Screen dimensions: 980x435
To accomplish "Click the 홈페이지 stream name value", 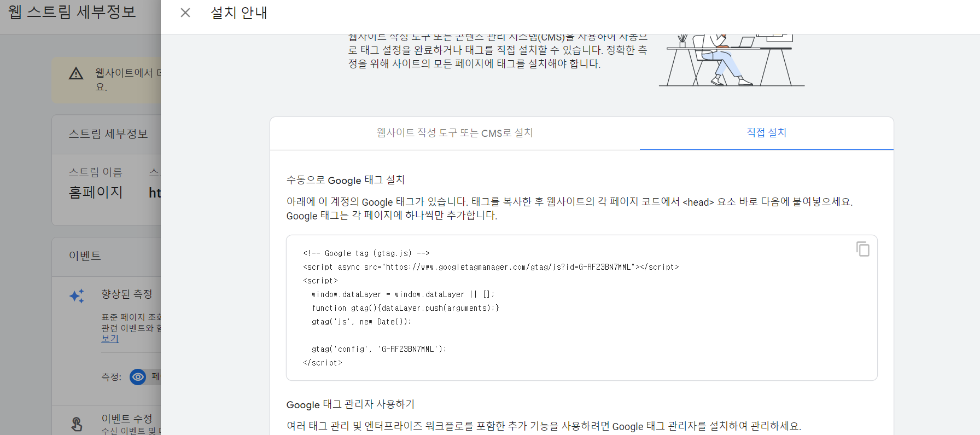I will click(x=96, y=192).
